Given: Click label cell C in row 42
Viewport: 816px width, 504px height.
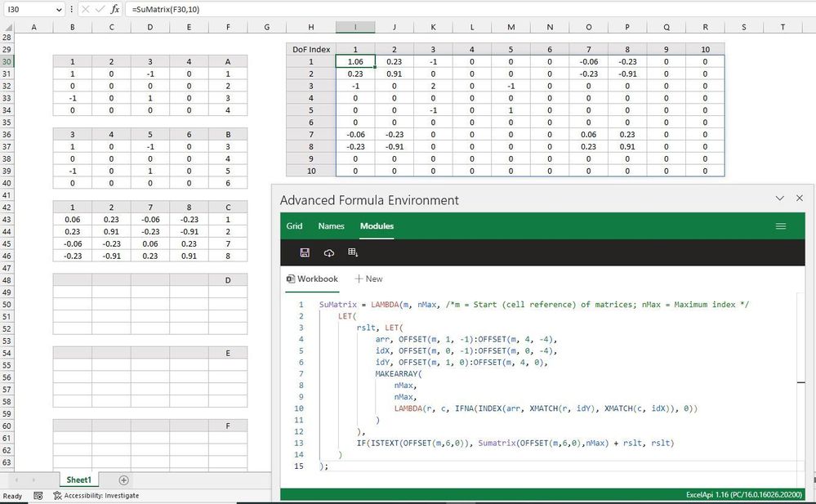Looking at the screenshot, I should point(228,207).
